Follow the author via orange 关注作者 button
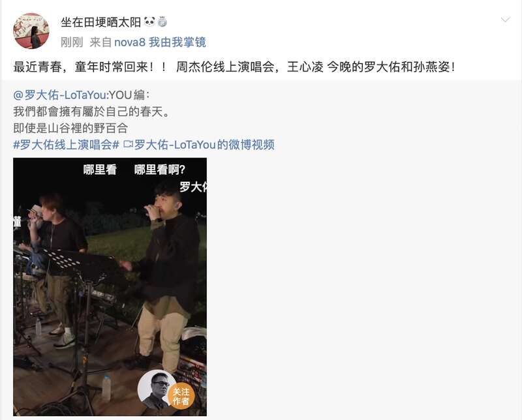 [x=181, y=397]
